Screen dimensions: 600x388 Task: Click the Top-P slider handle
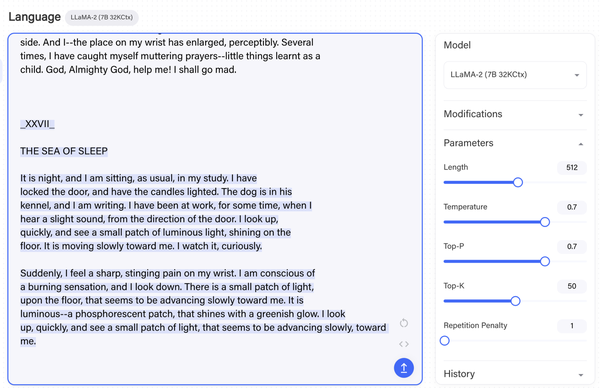point(545,261)
